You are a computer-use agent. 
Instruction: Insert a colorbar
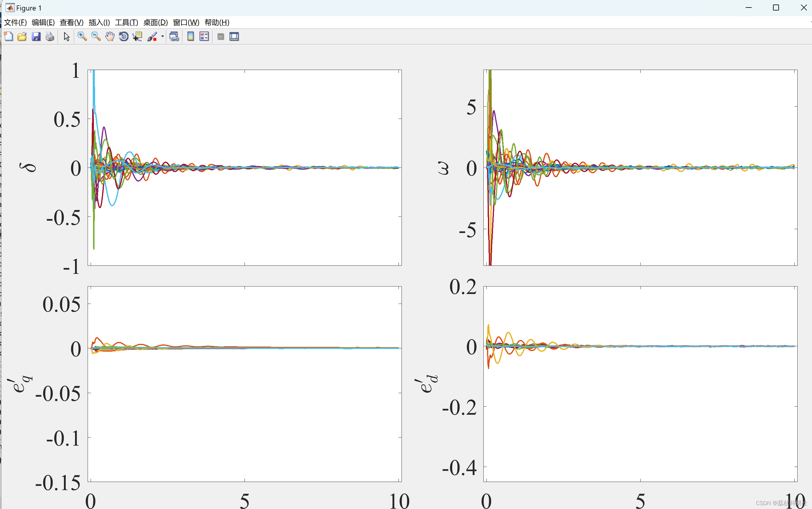(190, 36)
